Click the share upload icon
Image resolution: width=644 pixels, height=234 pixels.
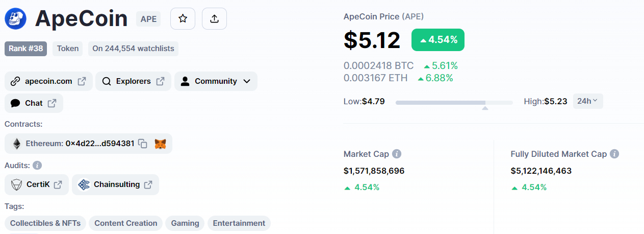coord(214,19)
